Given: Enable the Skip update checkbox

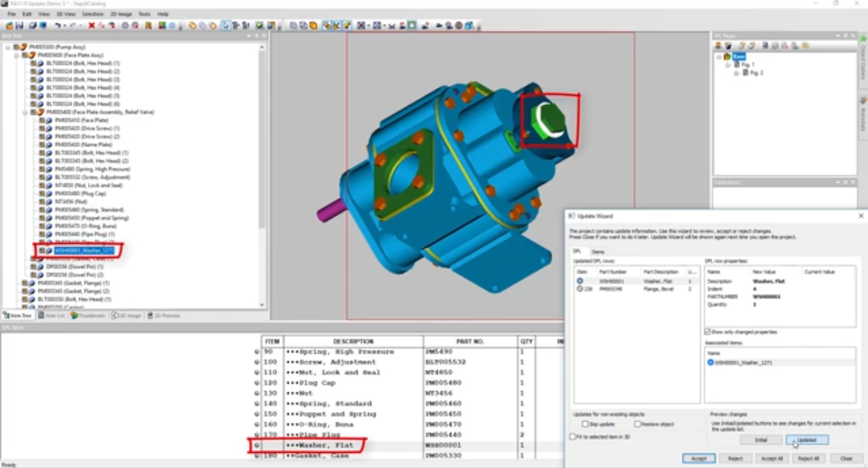Looking at the screenshot, I should pyautogui.click(x=585, y=424).
